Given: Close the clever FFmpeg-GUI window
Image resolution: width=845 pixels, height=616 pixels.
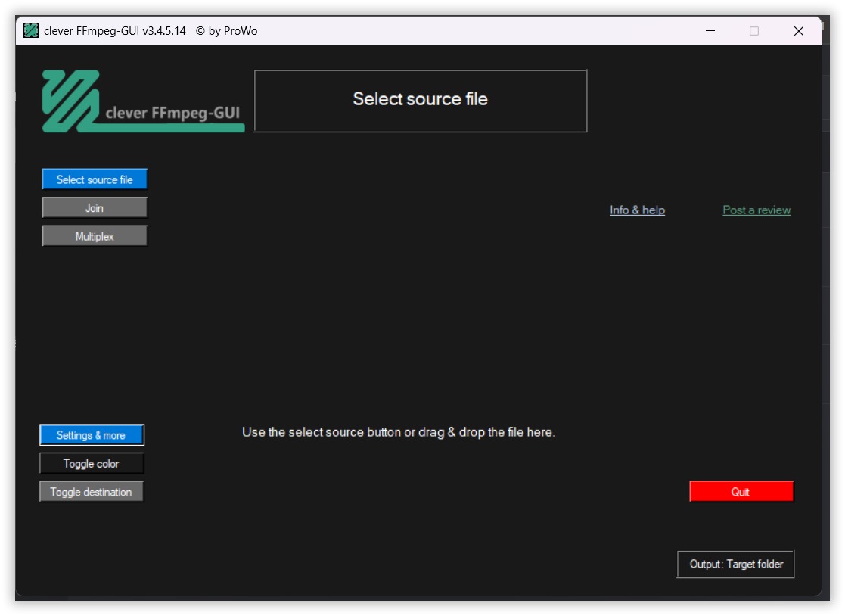Looking at the screenshot, I should 799,31.
